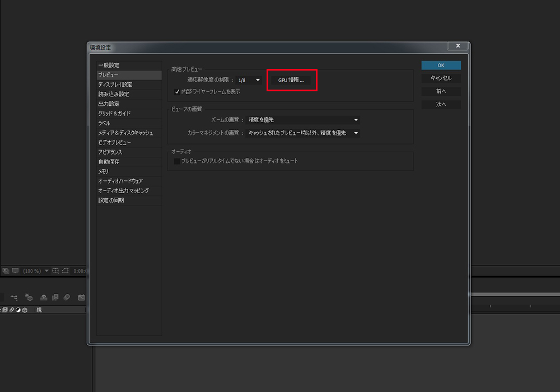
Task: Enable the Draft 3D timeline icon
Action: tap(29, 297)
